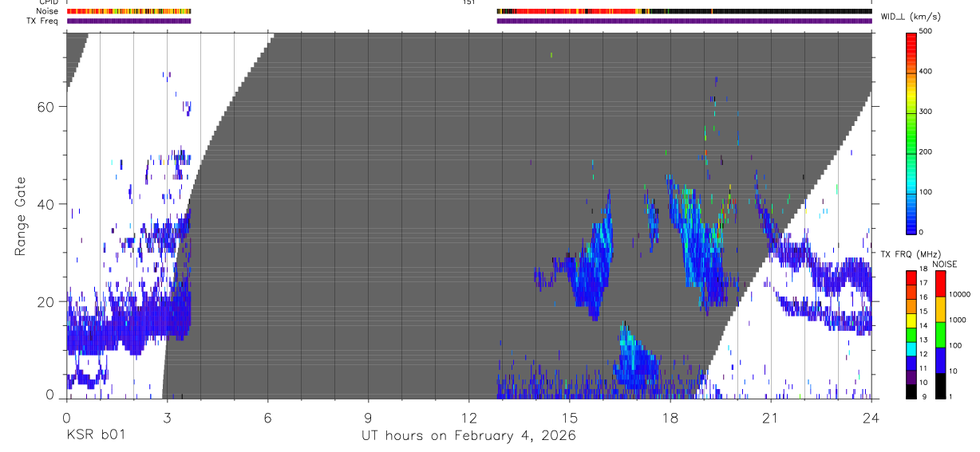Click the '13' label on TX FRQ legend
Viewport: 980px width, 452px height.
924,340
